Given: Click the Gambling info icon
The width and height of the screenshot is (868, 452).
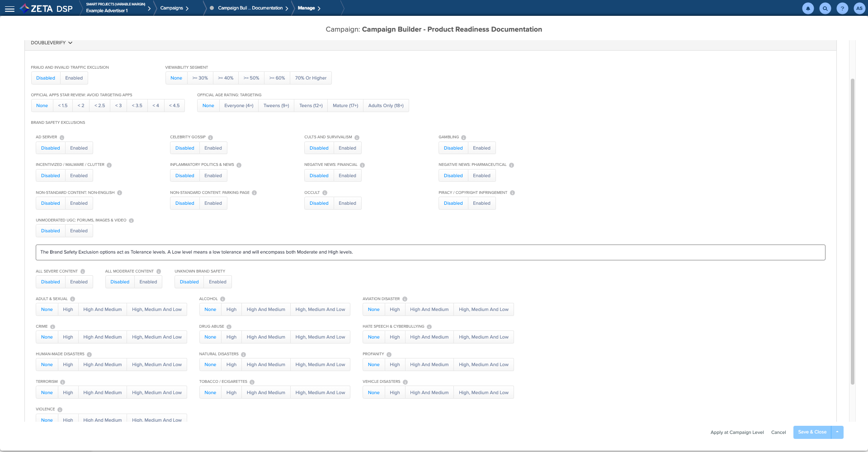Looking at the screenshot, I should click(x=463, y=137).
